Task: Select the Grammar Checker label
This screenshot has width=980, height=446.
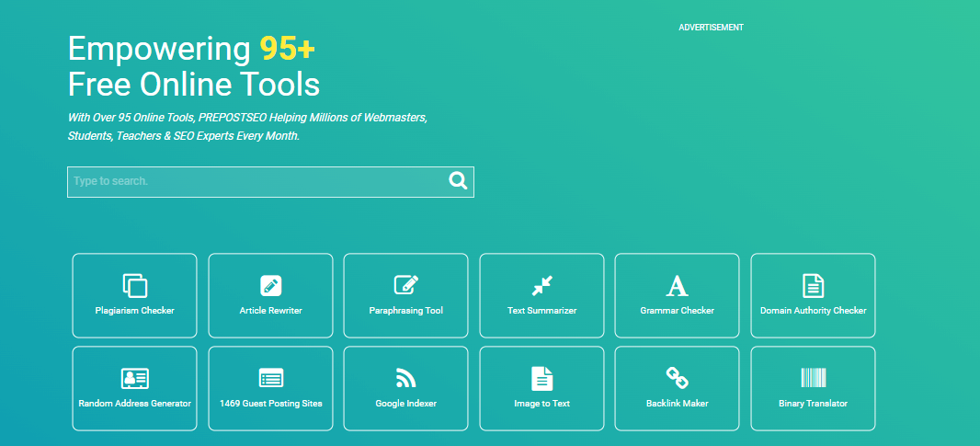Action: pos(677,311)
